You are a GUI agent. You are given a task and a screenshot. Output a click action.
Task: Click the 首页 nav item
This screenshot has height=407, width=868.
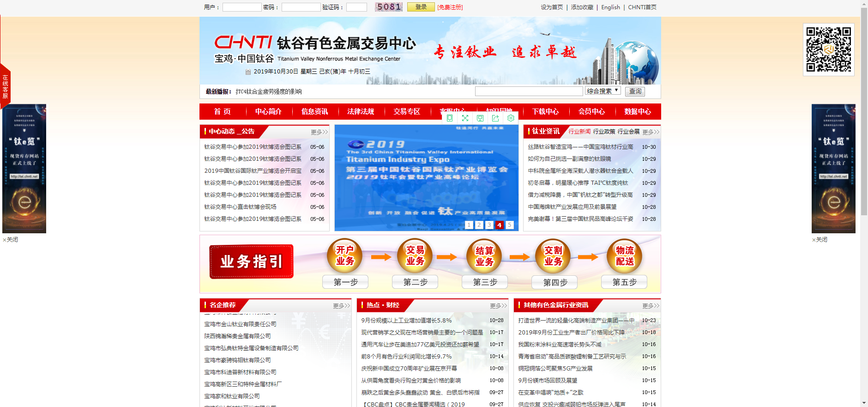click(x=222, y=111)
